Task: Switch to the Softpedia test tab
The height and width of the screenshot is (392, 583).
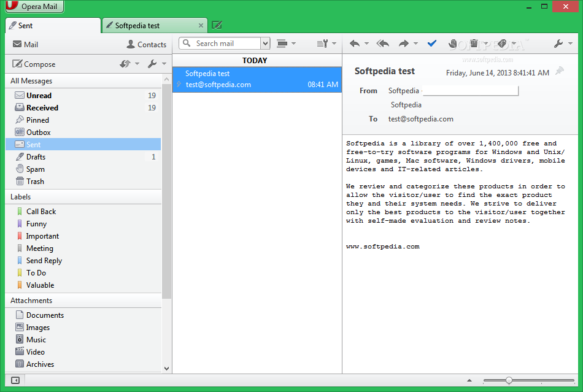Action: coord(155,26)
